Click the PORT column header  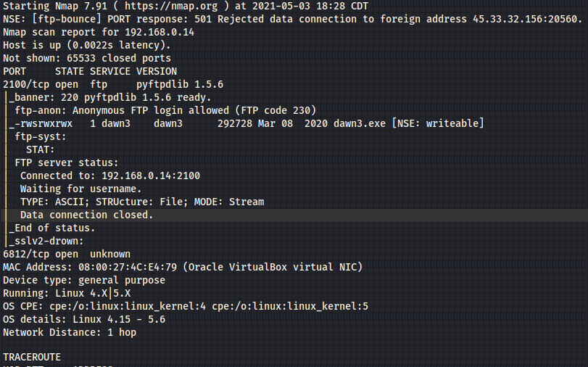15,72
